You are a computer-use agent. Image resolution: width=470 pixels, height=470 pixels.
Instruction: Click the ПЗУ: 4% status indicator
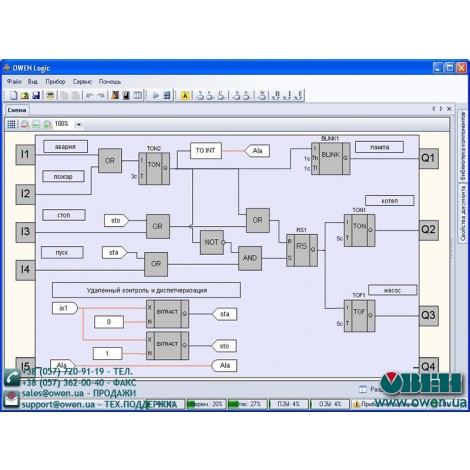coord(289,404)
